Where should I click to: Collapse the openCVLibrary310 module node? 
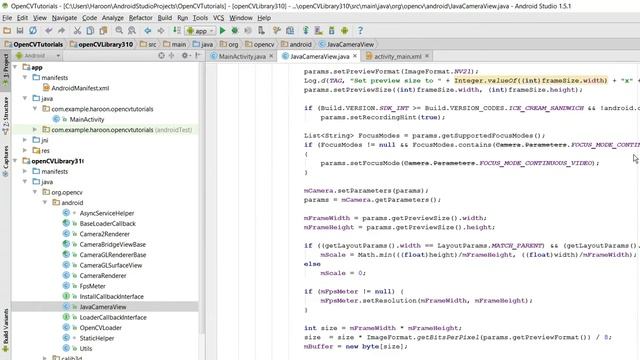16,161
